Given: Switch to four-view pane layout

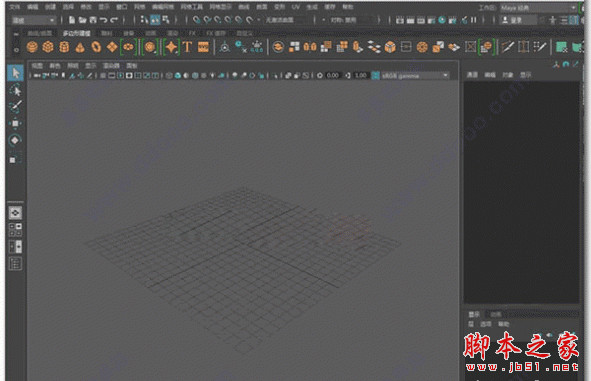Looking at the screenshot, I should (x=15, y=230).
